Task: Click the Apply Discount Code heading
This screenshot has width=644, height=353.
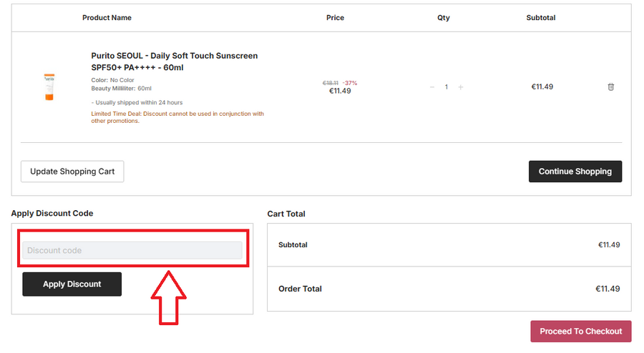Action: click(52, 213)
